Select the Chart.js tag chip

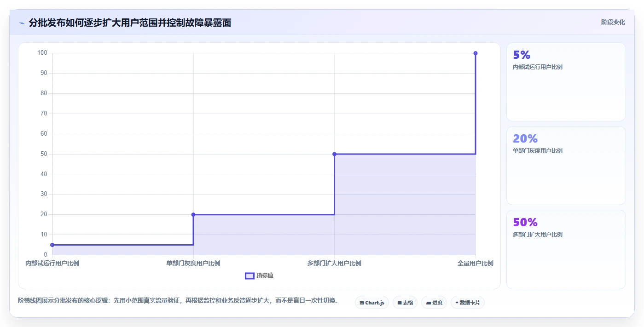[372, 303]
